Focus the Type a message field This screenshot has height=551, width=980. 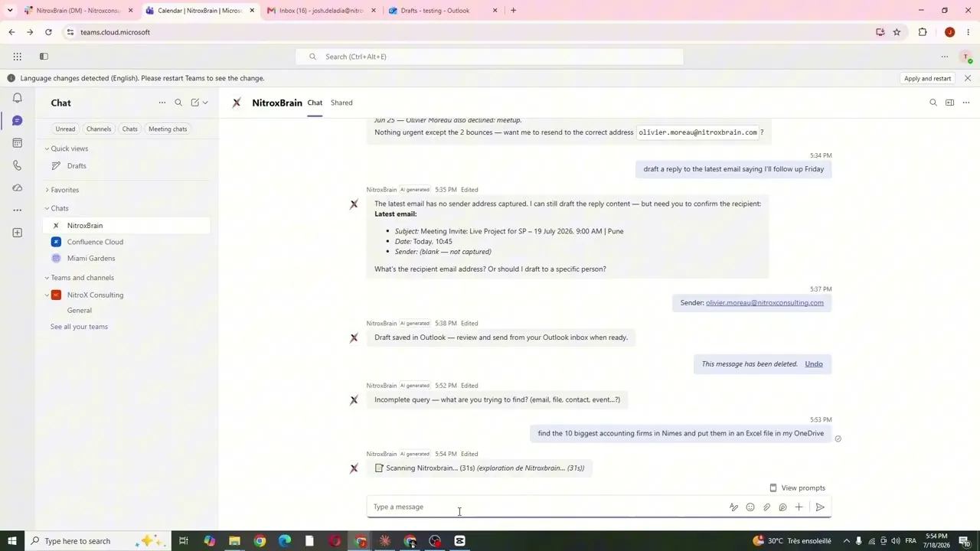coord(547,507)
